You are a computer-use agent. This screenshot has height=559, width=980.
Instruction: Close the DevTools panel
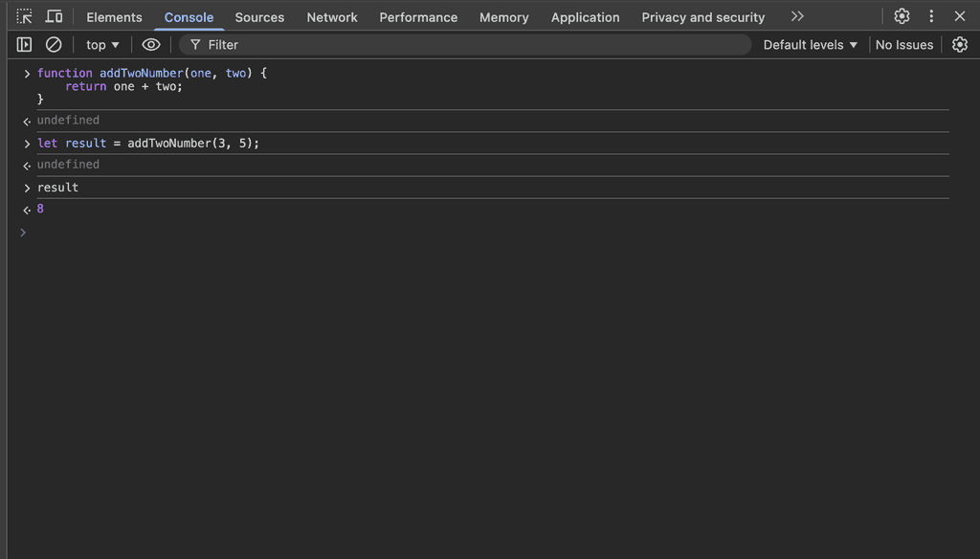(x=960, y=16)
